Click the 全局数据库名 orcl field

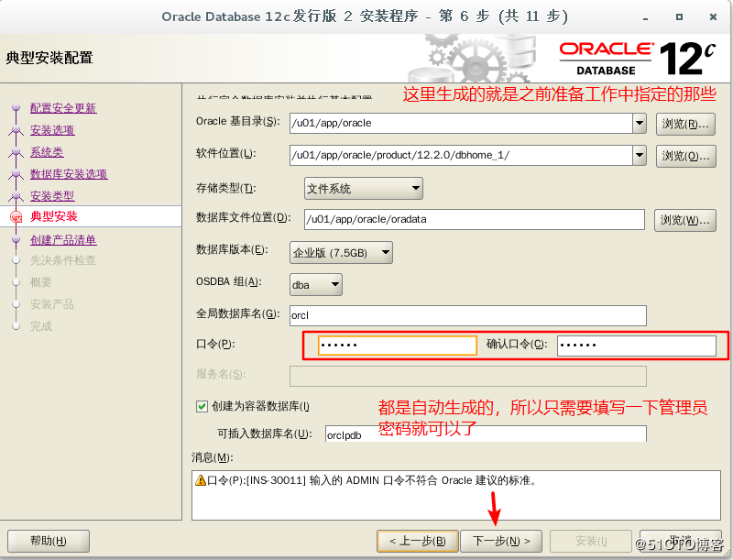point(468,315)
